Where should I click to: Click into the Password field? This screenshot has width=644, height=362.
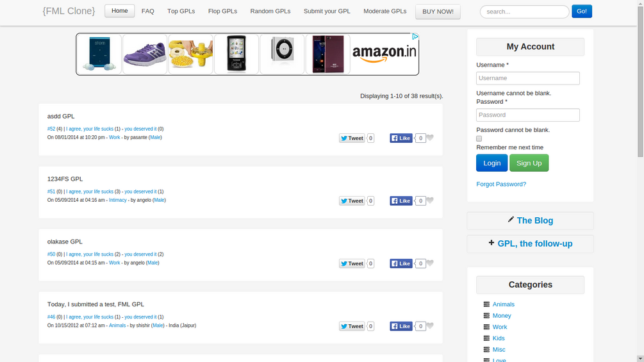click(528, 115)
